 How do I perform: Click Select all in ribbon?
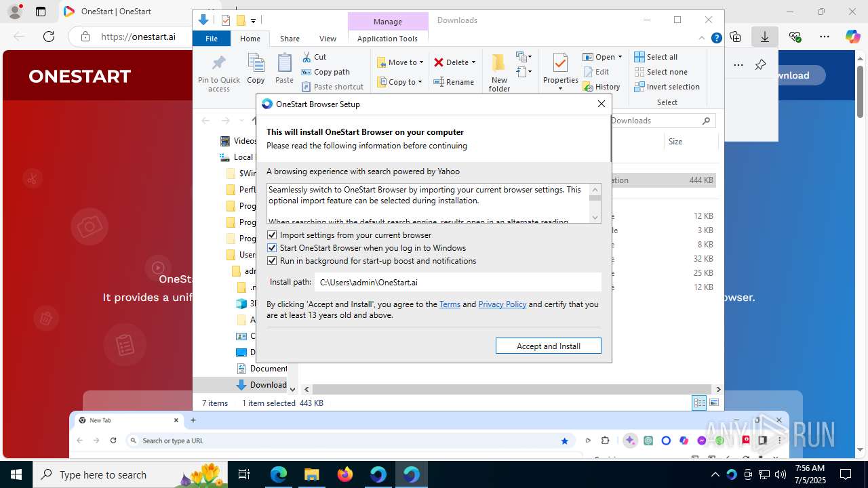[x=656, y=57]
